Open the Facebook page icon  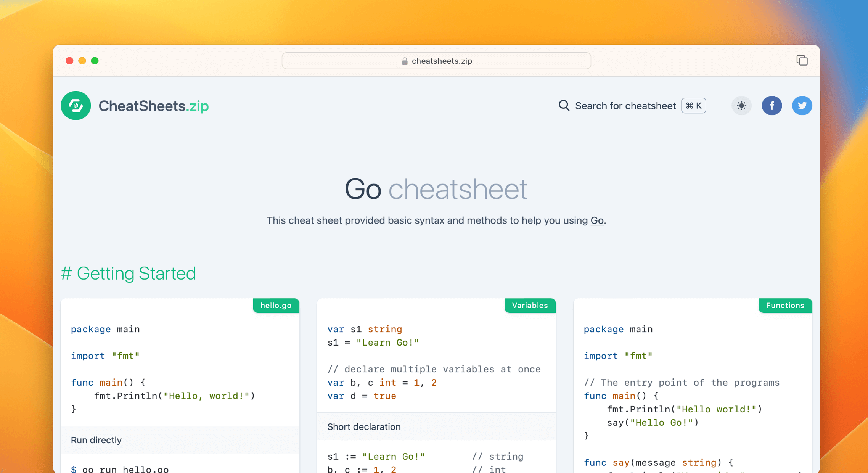tap(772, 106)
